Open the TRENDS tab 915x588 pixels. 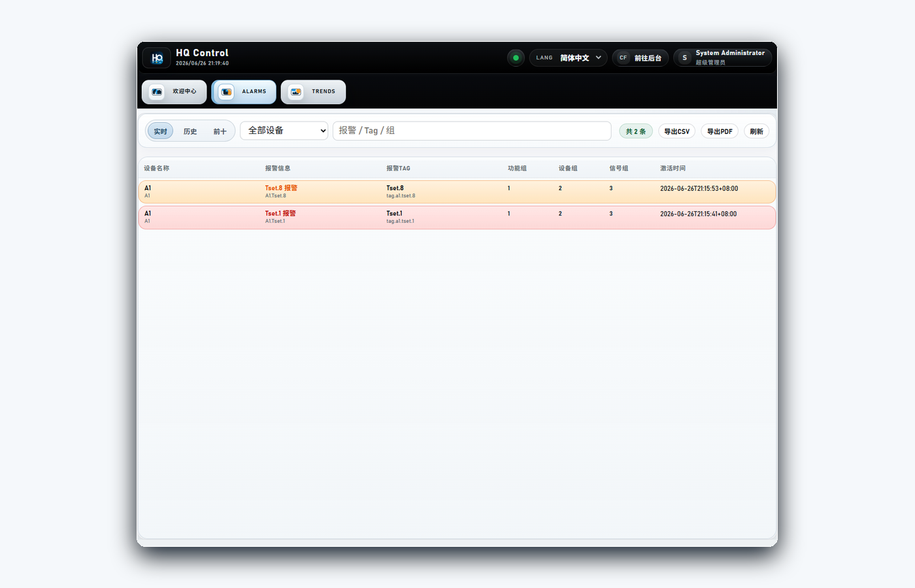313,92
